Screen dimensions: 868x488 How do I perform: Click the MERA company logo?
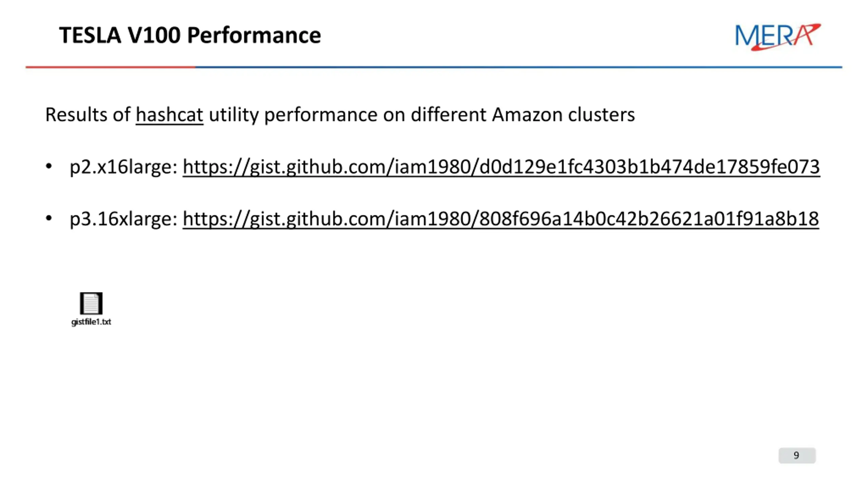pyautogui.click(x=778, y=37)
